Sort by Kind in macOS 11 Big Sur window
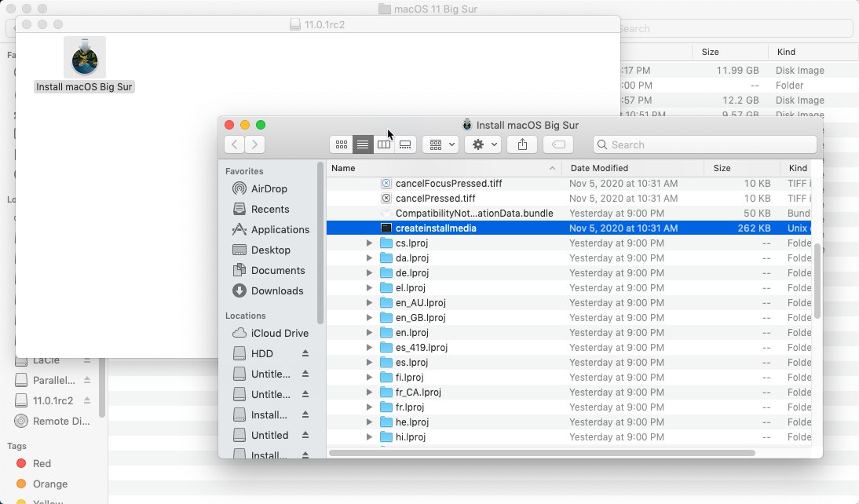 pos(813,52)
